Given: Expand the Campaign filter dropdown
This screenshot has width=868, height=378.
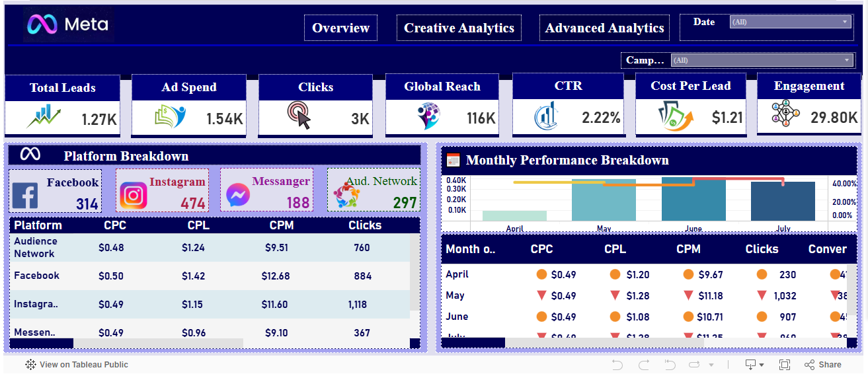Looking at the screenshot, I should 762,60.
